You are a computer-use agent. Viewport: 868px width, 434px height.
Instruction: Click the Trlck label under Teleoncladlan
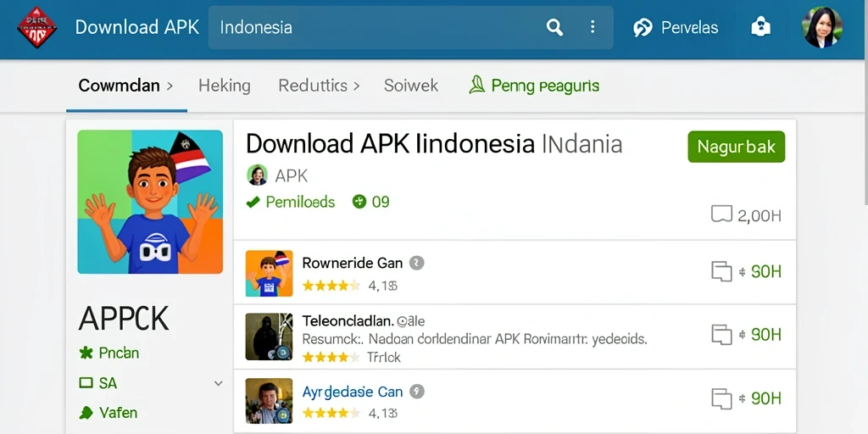[384, 358]
